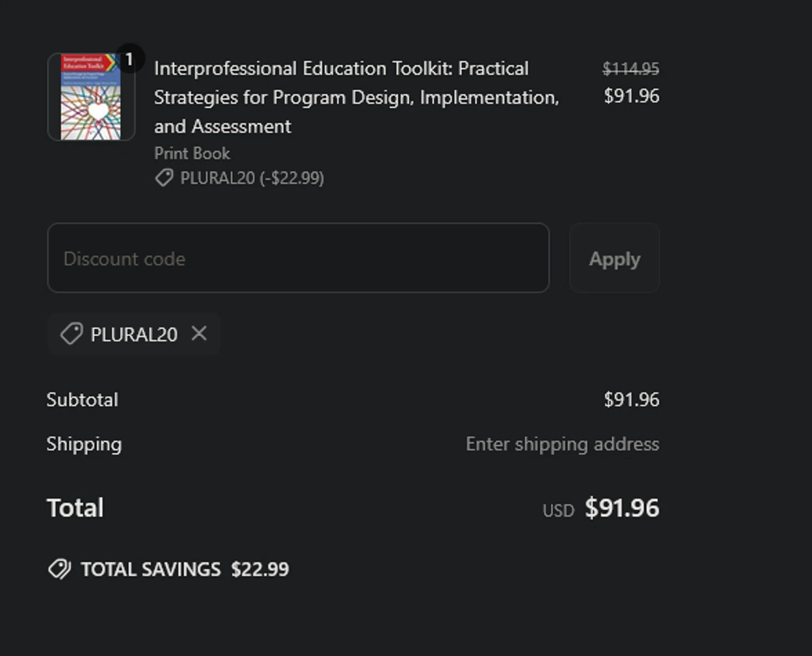The width and height of the screenshot is (812, 656).
Task: Click the crossed-out $114.95 original price
Action: [631, 69]
